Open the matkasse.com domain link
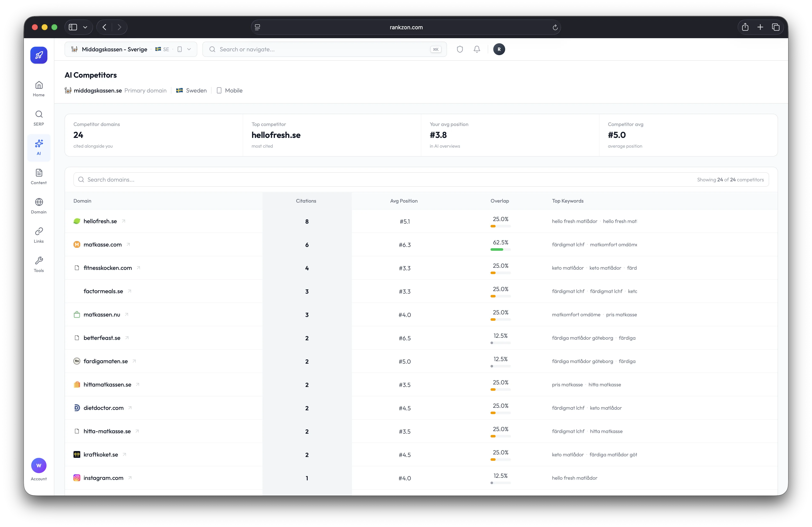This screenshot has height=527, width=812. click(x=103, y=244)
